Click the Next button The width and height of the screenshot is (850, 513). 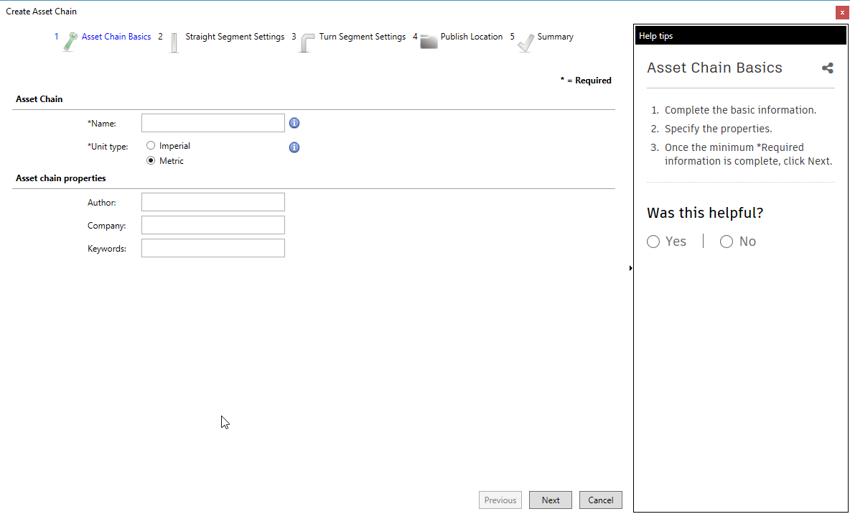click(x=550, y=500)
